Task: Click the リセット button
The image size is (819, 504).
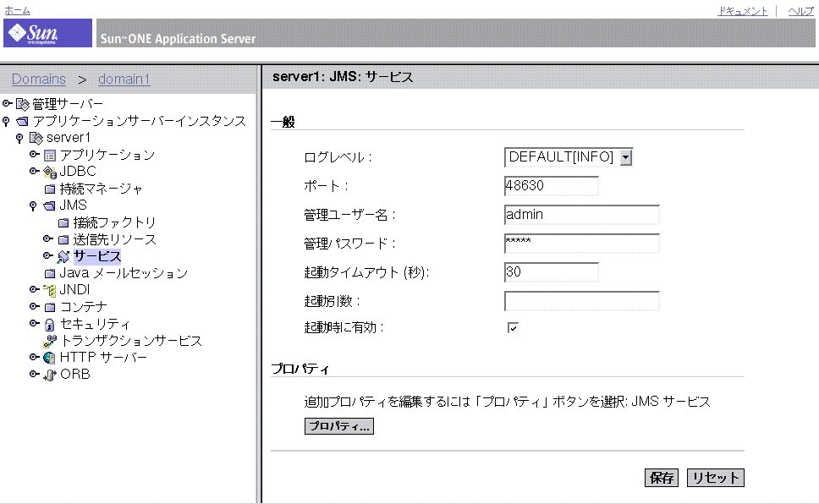Action: click(716, 478)
